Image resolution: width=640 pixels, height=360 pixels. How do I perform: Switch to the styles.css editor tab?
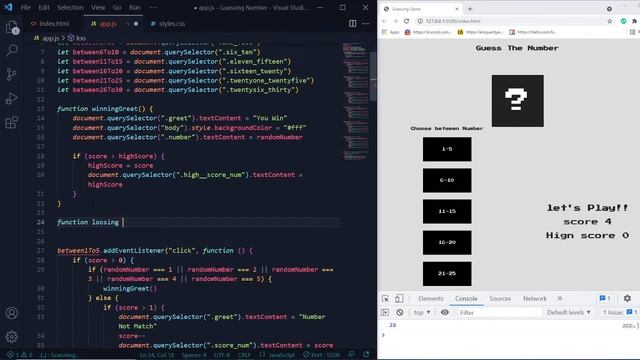click(x=168, y=24)
